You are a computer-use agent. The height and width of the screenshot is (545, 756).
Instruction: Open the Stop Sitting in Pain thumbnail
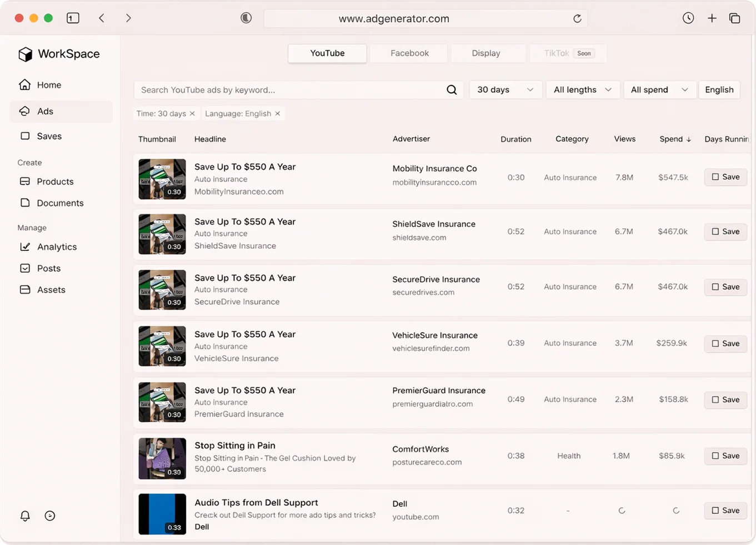pos(162,458)
